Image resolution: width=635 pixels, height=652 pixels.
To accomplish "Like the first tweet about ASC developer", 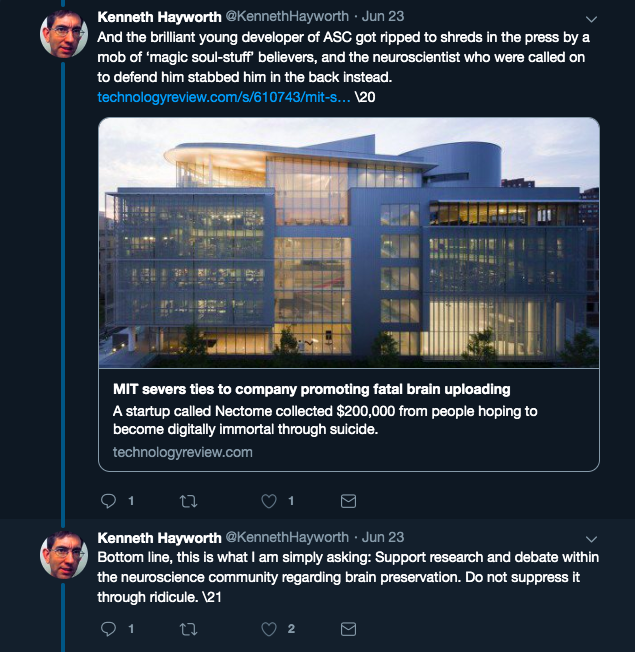I will click(269, 501).
